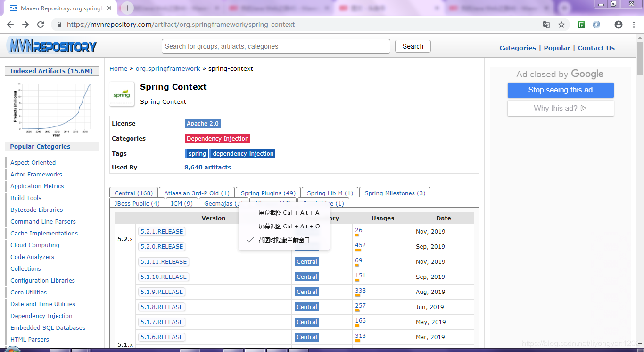The image size is (644, 352).
Task: Reload the page with the refresh icon
Action: [41, 25]
